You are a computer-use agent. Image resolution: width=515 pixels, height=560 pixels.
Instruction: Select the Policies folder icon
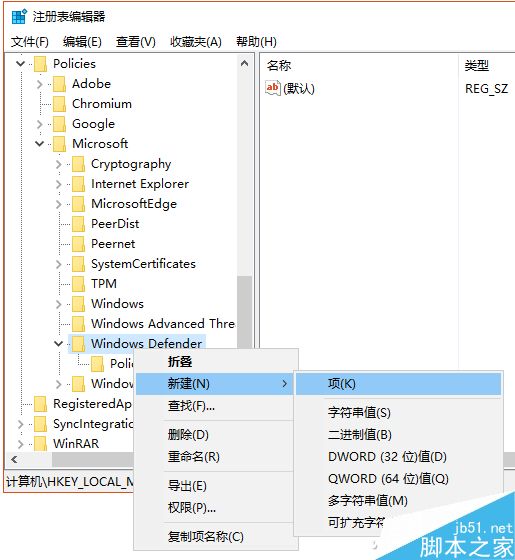pyautogui.click(x=40, y=64)
